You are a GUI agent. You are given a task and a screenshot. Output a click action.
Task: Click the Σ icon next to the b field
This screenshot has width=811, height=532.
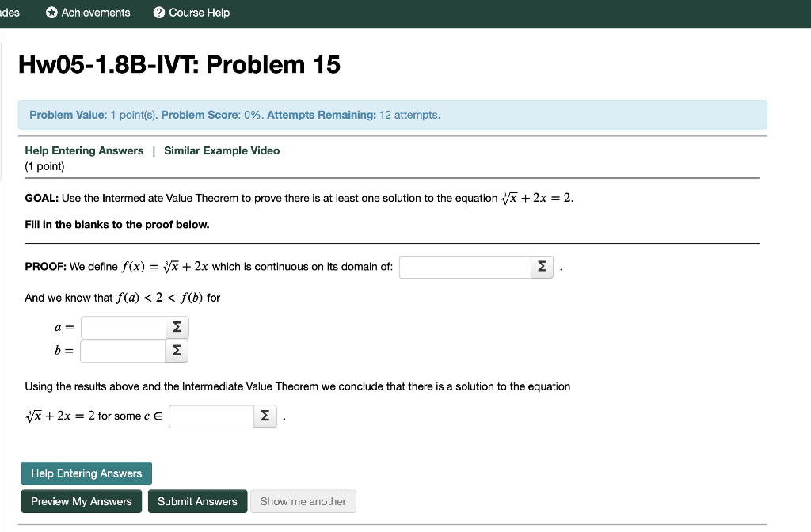(176, 351)
